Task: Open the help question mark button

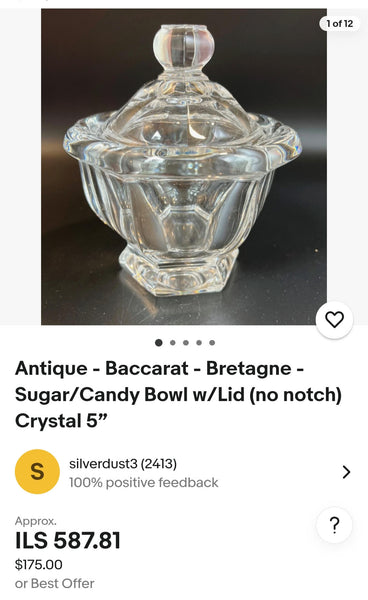Action: point(334,525)
